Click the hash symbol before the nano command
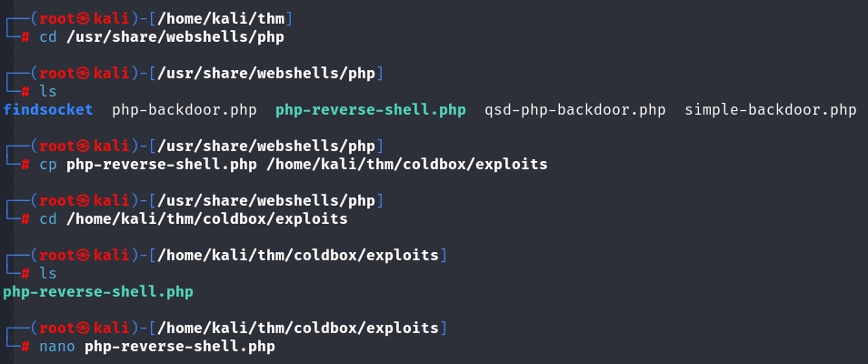Viewport: 868px width, 364px height. pos(25,347)
